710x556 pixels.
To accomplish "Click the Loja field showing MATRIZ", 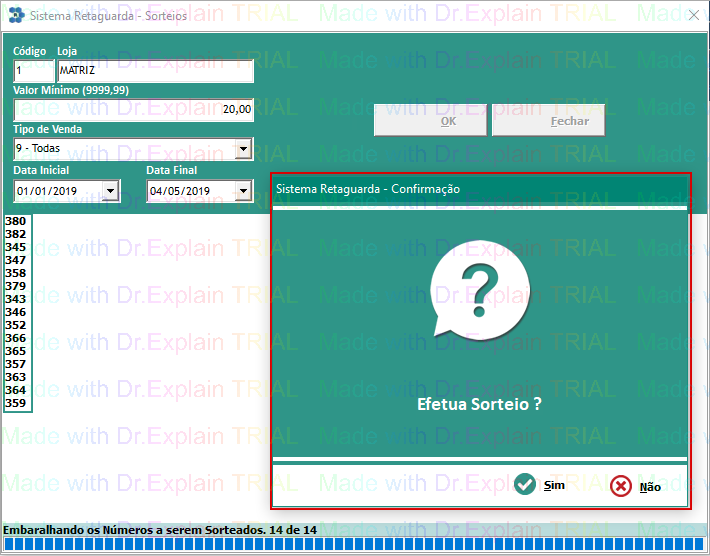I will 154,71.
